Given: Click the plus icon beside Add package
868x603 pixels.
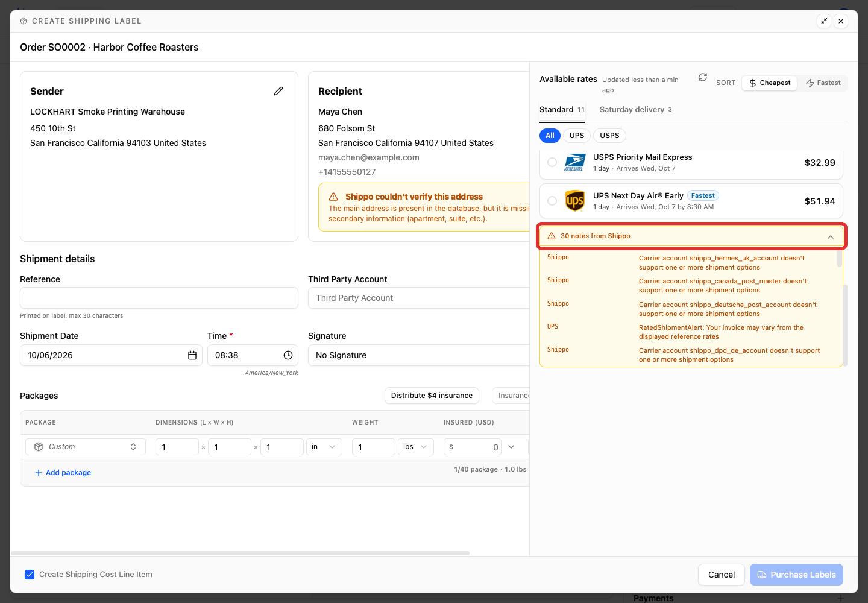Looking at the screenshot, I should coord(39,473).
